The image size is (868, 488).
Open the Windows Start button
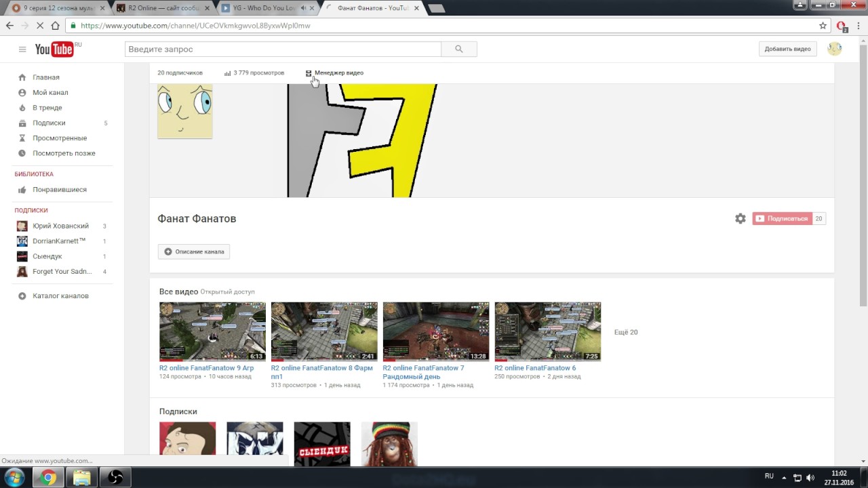(x=15, y=478)
